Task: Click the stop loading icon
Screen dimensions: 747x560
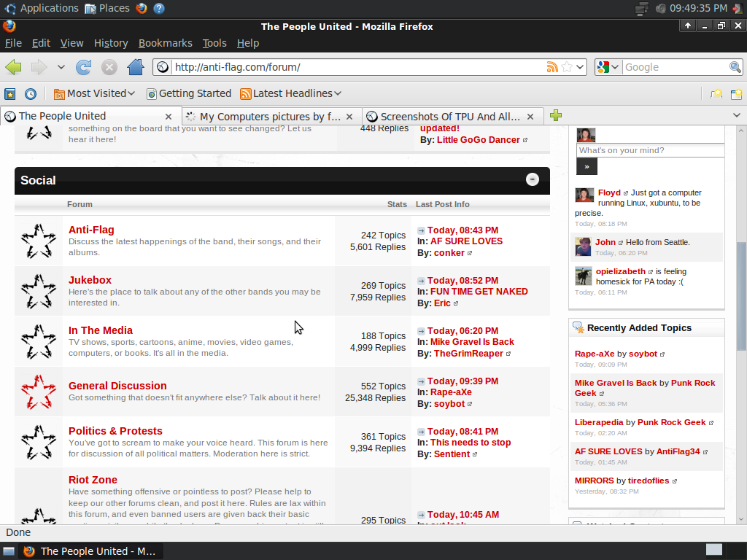Action: (x=109, y=67)
